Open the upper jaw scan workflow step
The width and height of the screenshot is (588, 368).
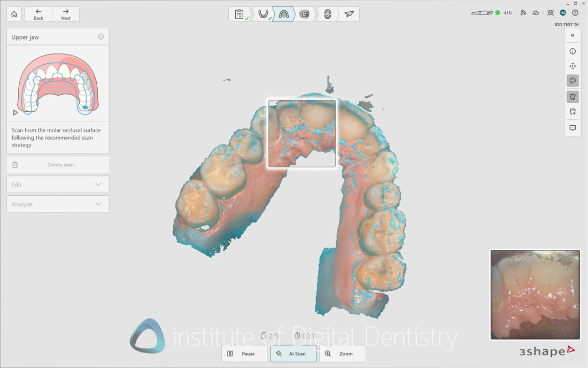point(283,14)
